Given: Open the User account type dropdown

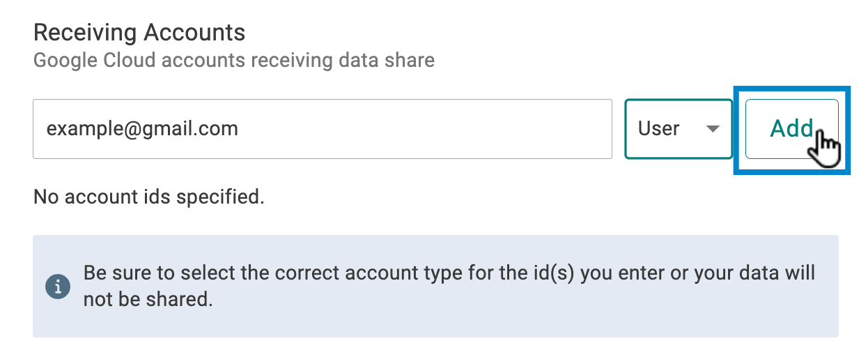Looking at the screenshot, I should click(679, 129).
